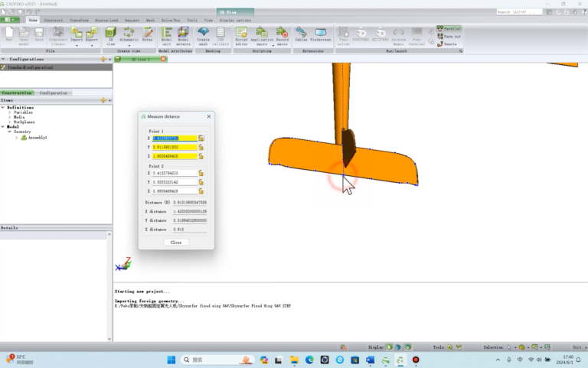
Task: Open the Import dropdown arrow
Action: click(x=77, y=45)
